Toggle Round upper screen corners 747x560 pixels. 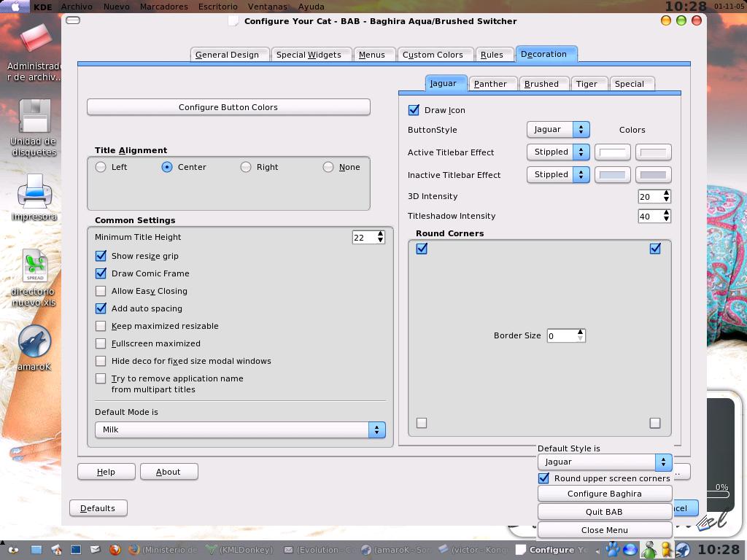coord(543,478)
